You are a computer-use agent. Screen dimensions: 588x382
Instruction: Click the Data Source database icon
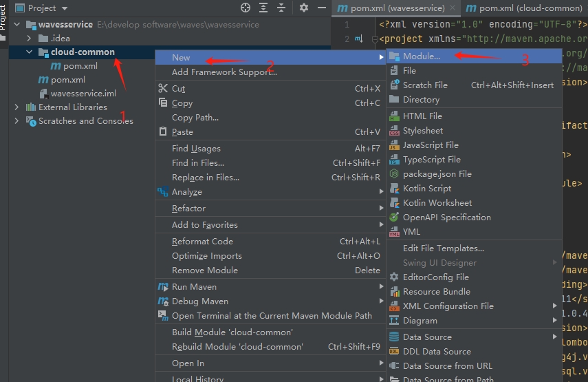[x=394, y=337]
